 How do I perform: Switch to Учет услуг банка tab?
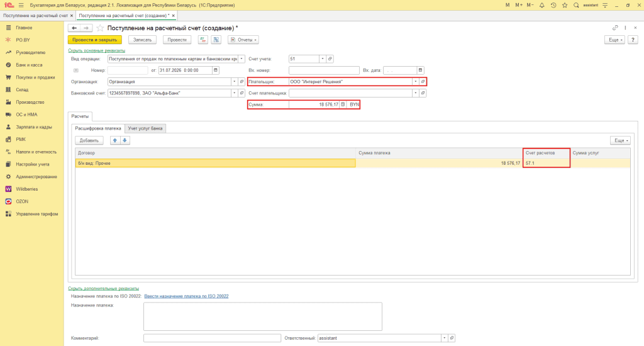pos(145,128)
